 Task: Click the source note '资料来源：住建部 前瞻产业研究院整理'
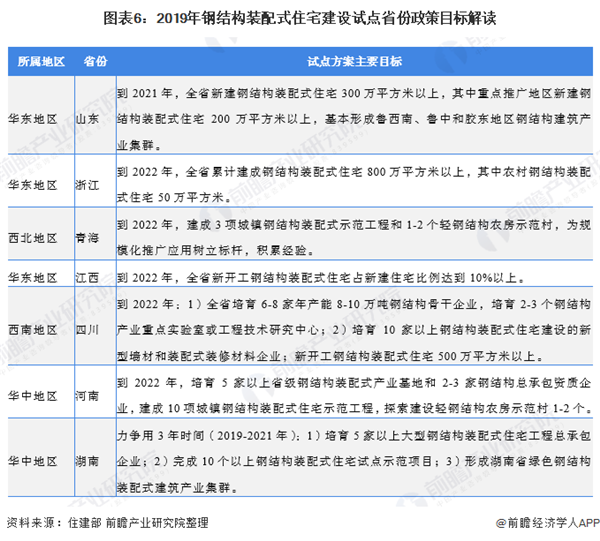point(108,523)
